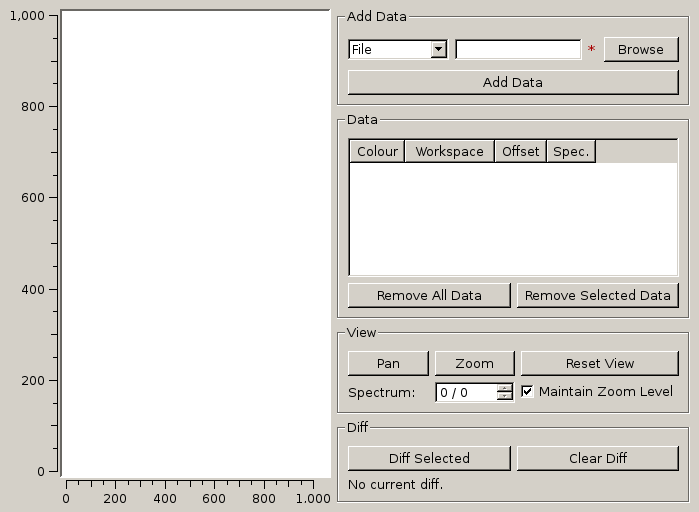Click the file path input field
Image resolution: width=699 pixels, height=512 pixels.
518,49
